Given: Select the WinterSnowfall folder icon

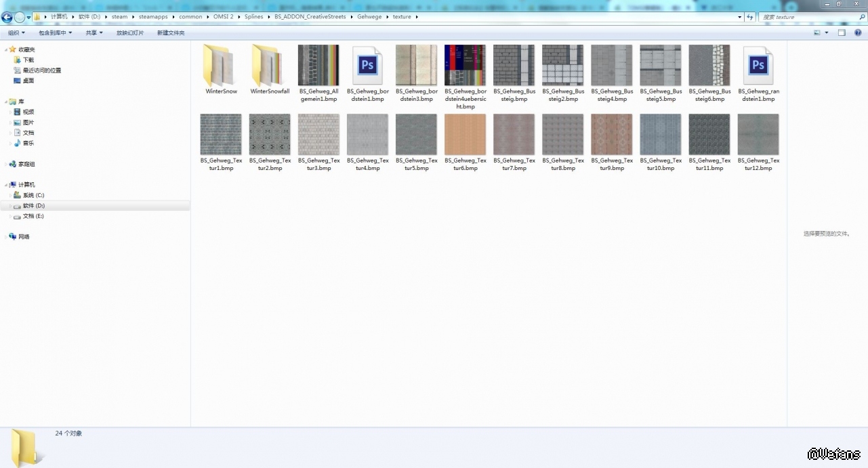Looking at the screenshot, I should coord(270,66).
